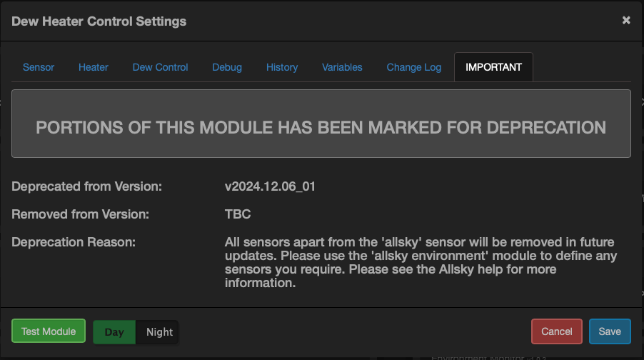Click the Dew Heater Control Settings title
The width and height of the screenshot is (644, 360).
[99, 21]
